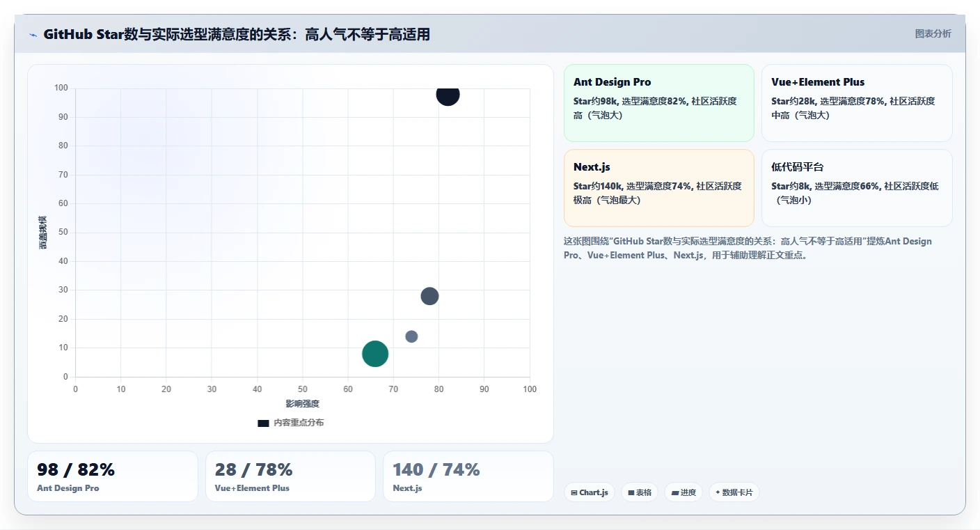This screenshot has width=980, height=530.
Task: Click the Chart.js tag
Action: [x=590, y=492]
